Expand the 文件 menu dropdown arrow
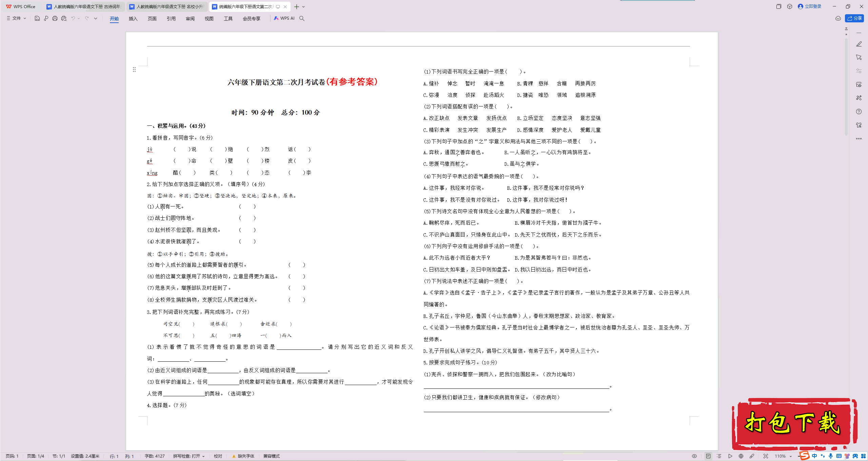Screen dimensions: 868x461 coord(25,18)
